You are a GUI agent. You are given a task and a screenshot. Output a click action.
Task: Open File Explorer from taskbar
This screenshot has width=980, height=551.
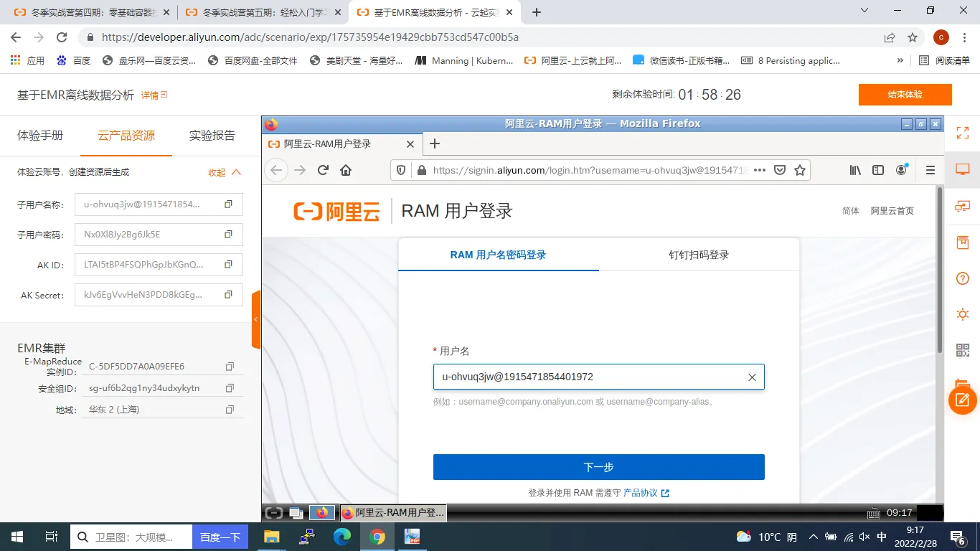(272, 537)
